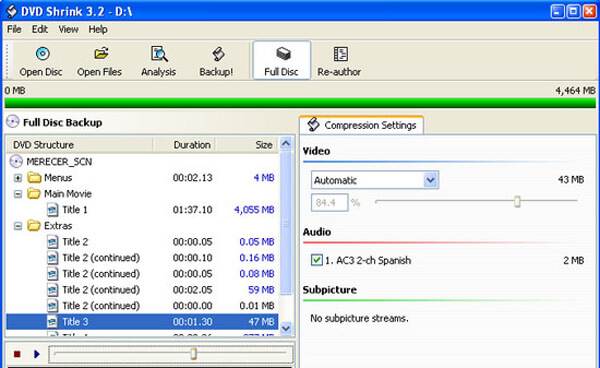Uncheck the AC3 2-ch Spanish audio stream
The height and width of the screenshot is (368, 600).
coord(316,260)
